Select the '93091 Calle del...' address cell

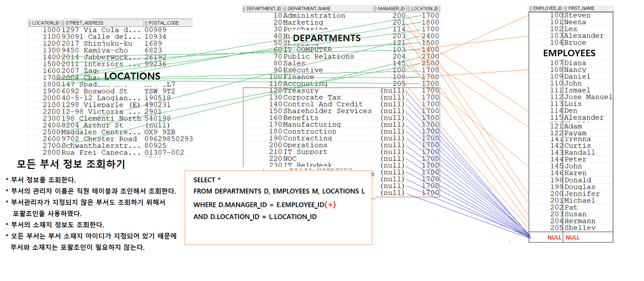click(102, 37)
